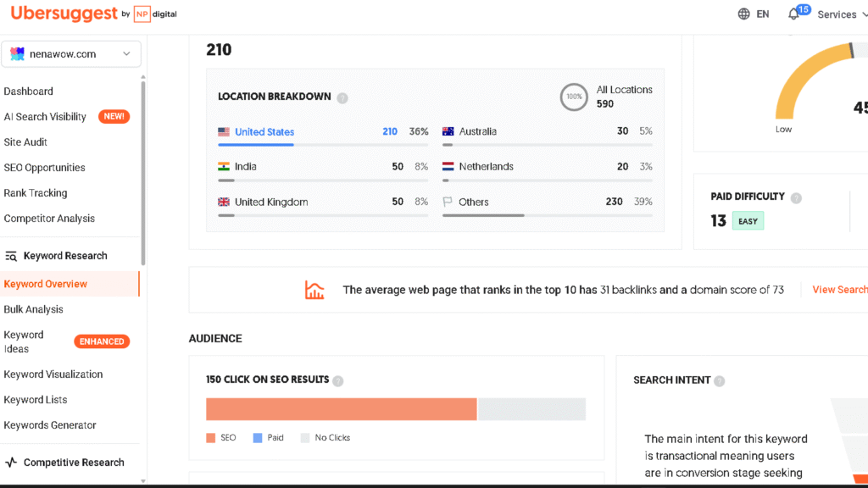Select Site Audit in the sidebar
This screenshot has height=488, width=868.
(27, 141)
